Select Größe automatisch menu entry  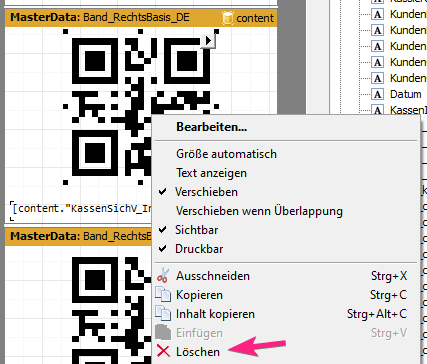tap(226, 154)
